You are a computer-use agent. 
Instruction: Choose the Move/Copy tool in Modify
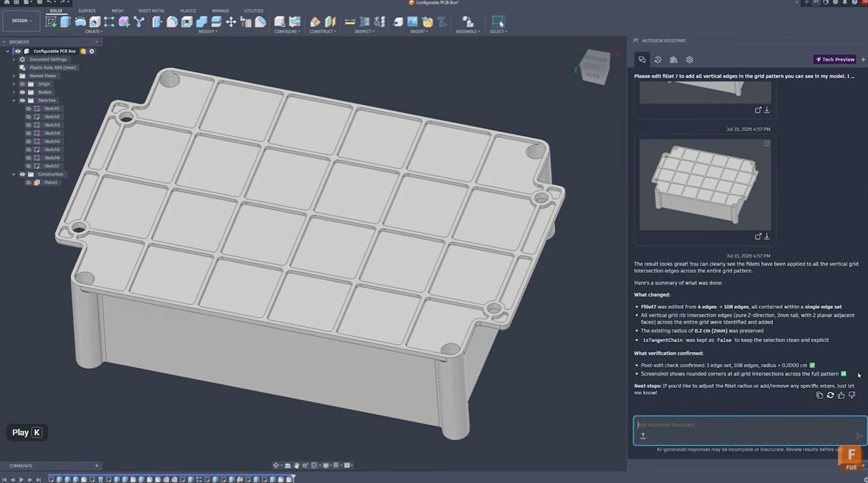point(231,22)
